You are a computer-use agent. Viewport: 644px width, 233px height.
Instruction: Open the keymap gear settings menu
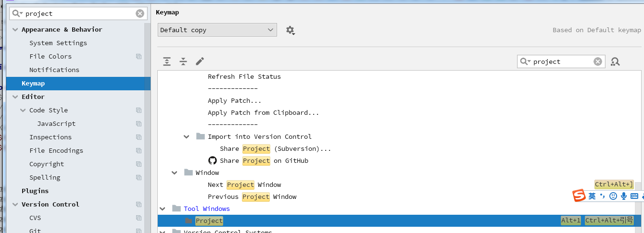[290, 30]
